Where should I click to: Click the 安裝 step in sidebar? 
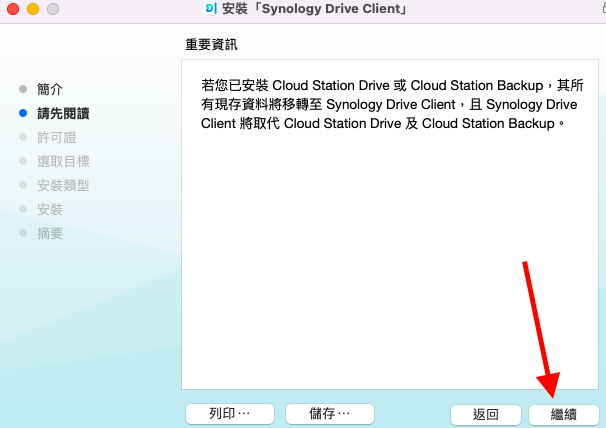point(50,209)
